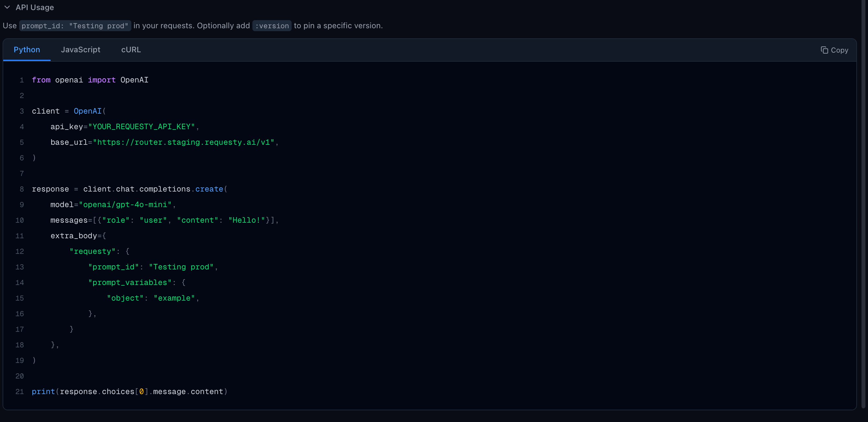Switch to the cURL tab
This screenshot has height=422, width=868.
pos(131,50)
